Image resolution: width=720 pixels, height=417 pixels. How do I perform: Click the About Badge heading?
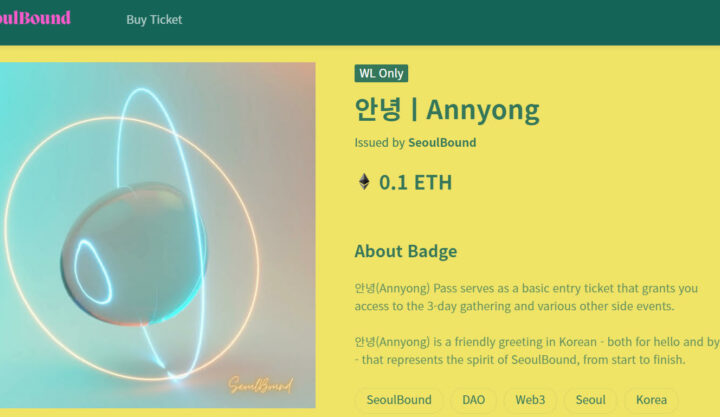point(406,251)
